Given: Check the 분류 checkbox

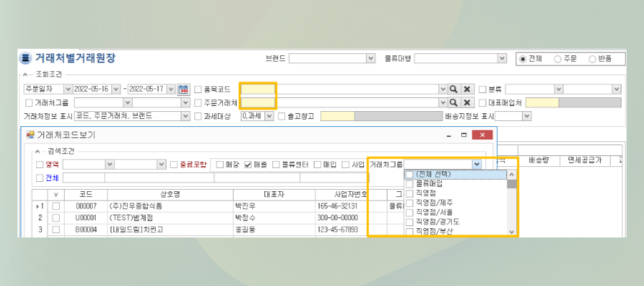Looking at the screenshot, I should (x=482, y=89).
